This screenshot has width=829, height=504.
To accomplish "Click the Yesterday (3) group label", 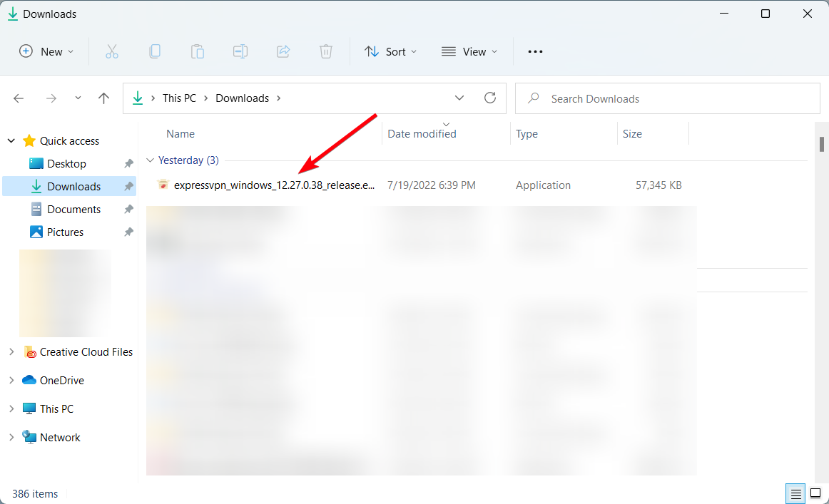I will coord(188,160).
